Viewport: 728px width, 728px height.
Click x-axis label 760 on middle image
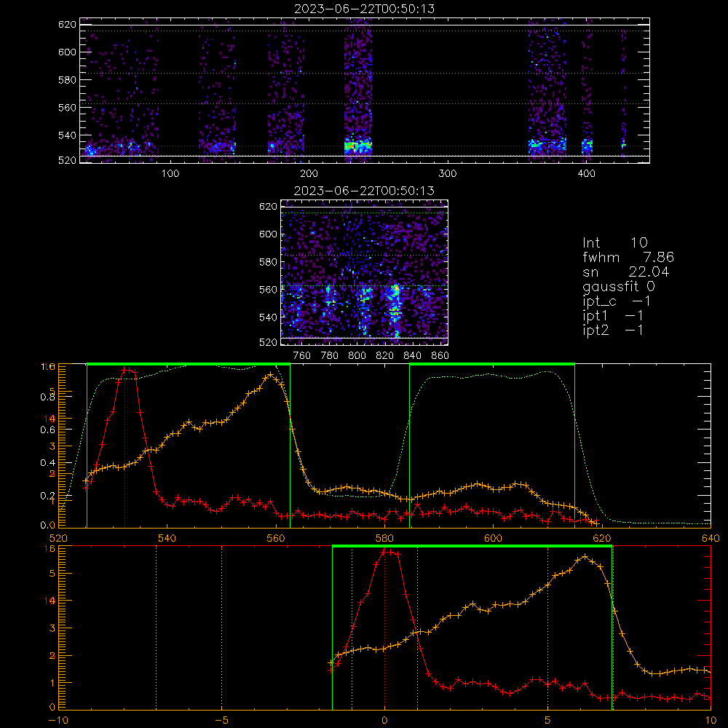click(302, 356)
